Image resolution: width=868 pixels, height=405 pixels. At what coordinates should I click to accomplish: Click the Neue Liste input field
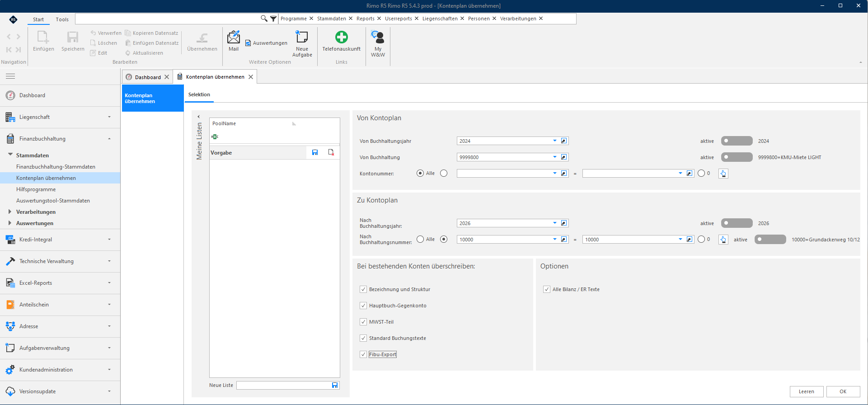click(x=284, y=385)
